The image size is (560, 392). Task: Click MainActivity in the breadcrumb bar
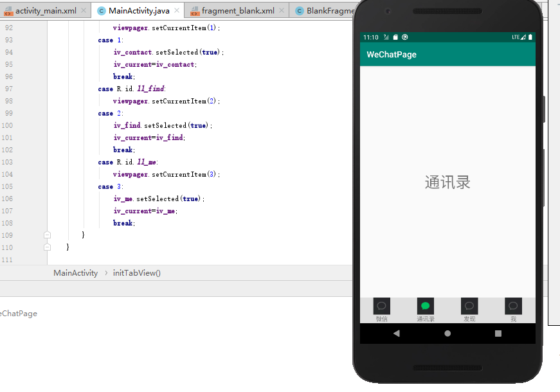[75, 273]
